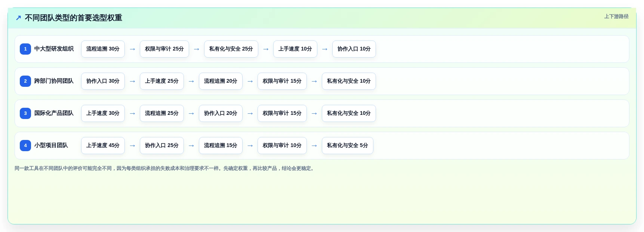
Task: Click arrow after 权限与审计 25分
Action: pyautogui.click(x=197, y=49)
